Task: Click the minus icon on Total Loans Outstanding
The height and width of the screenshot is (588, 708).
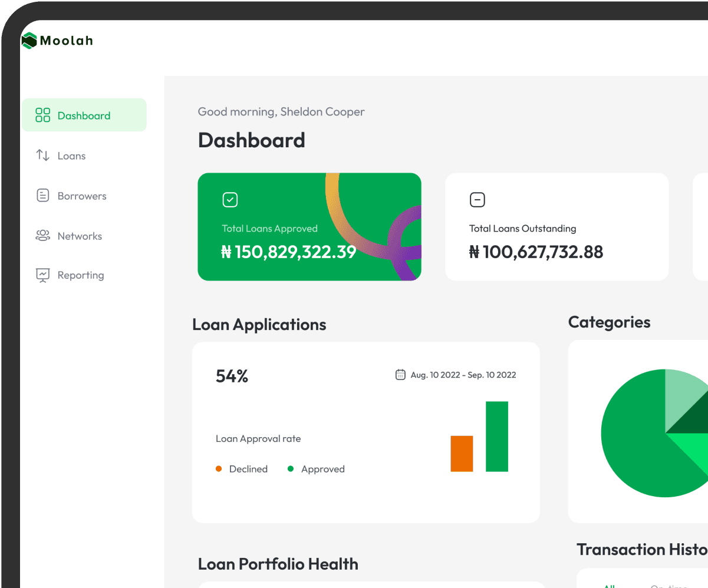Action: (x=477, y=200)
